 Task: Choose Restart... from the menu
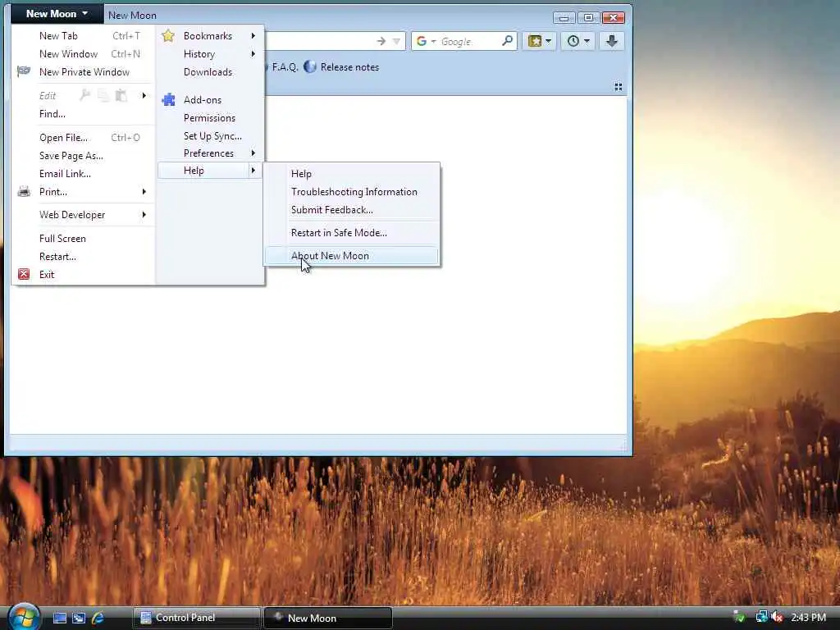pyautogui.click(x=57, y=257)
